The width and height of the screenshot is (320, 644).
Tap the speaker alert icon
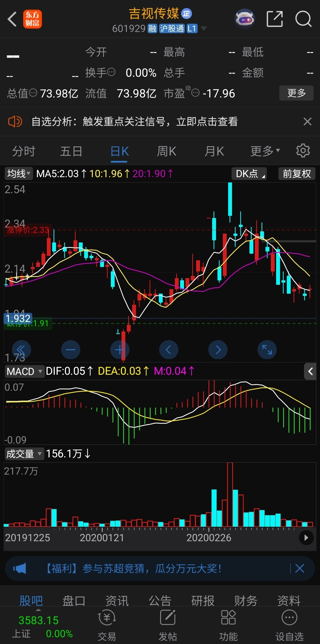pos(15,121)
